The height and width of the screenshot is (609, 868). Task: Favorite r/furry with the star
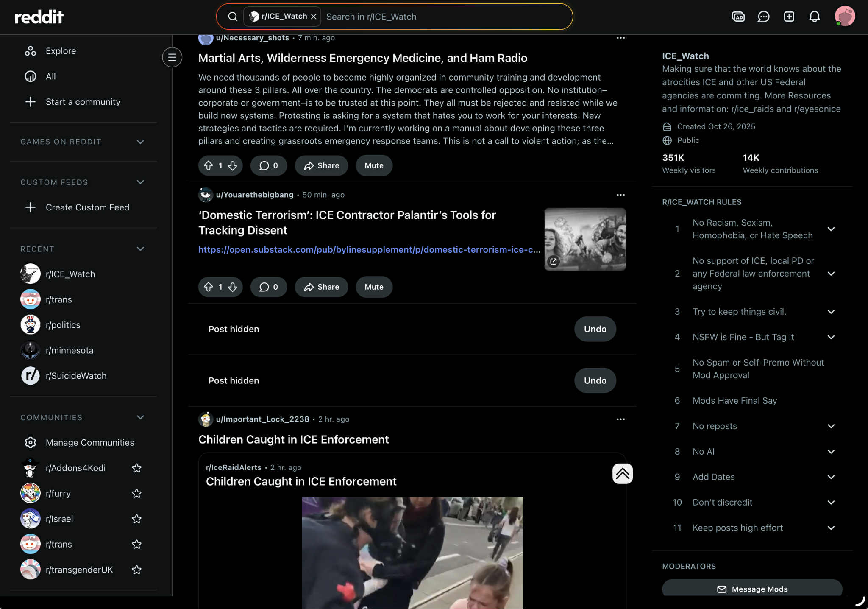click(136, 493)
